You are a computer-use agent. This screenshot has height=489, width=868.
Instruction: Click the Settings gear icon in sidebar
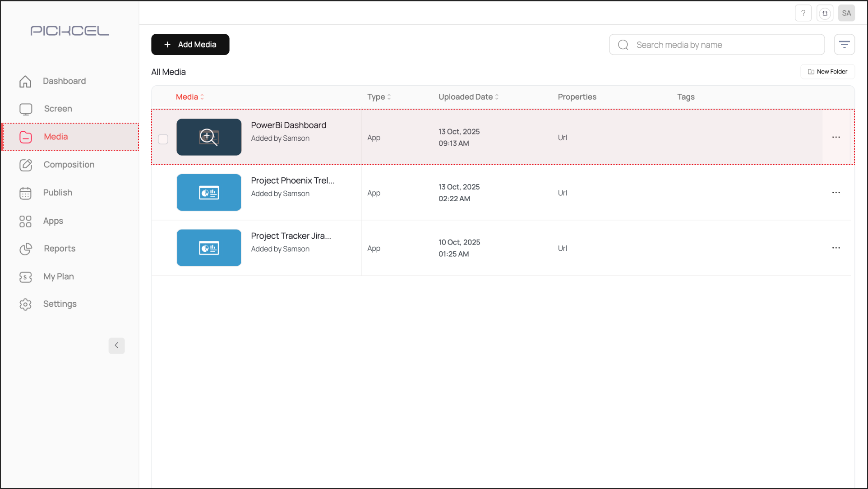[x=26, y=304]
